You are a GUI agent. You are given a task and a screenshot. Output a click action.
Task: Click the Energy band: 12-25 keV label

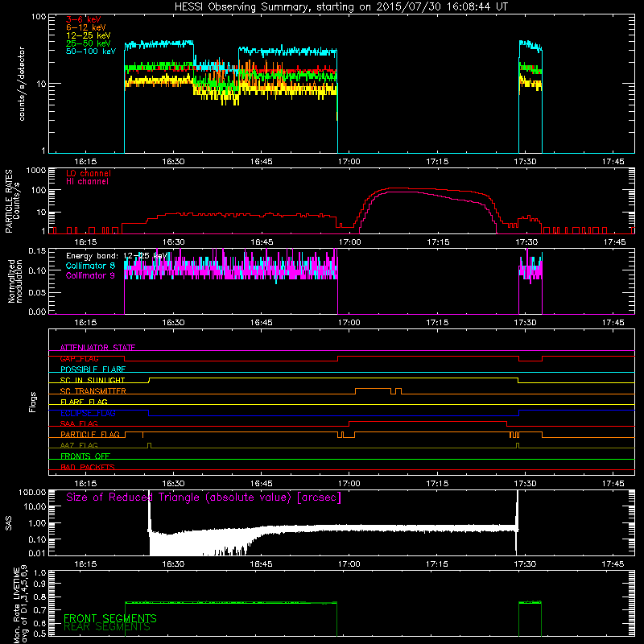117,256
